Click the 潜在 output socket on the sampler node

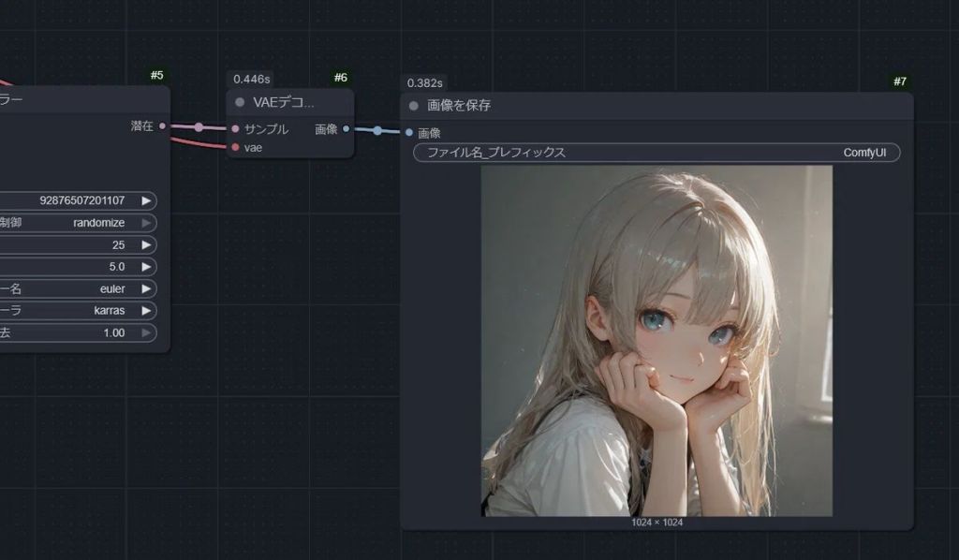[x=162, y=125]
